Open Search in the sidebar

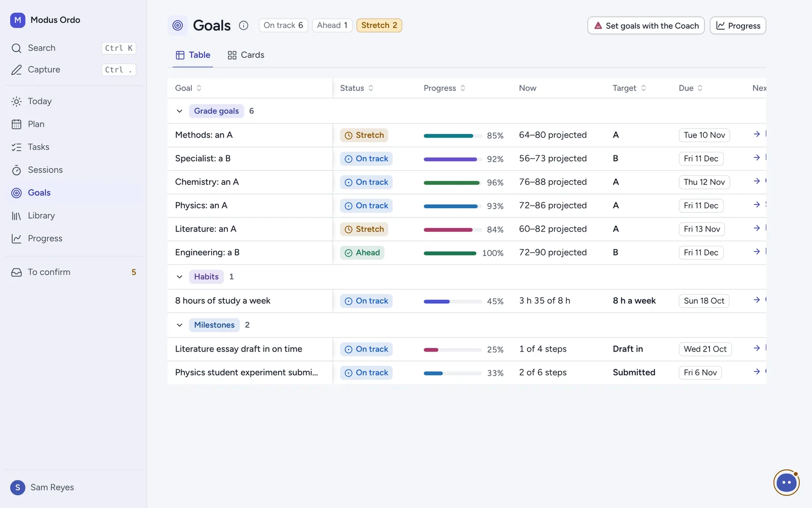[x=74, y=48]
